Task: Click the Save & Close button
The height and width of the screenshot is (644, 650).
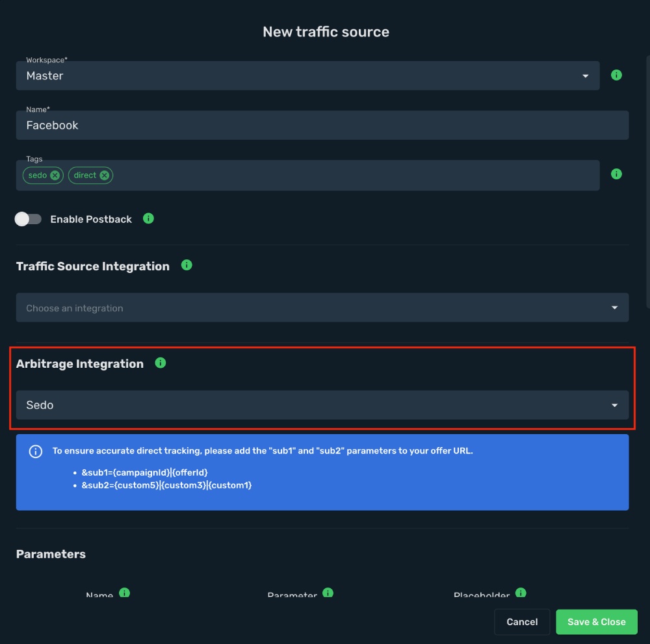Action: click(x=597, y=622)
